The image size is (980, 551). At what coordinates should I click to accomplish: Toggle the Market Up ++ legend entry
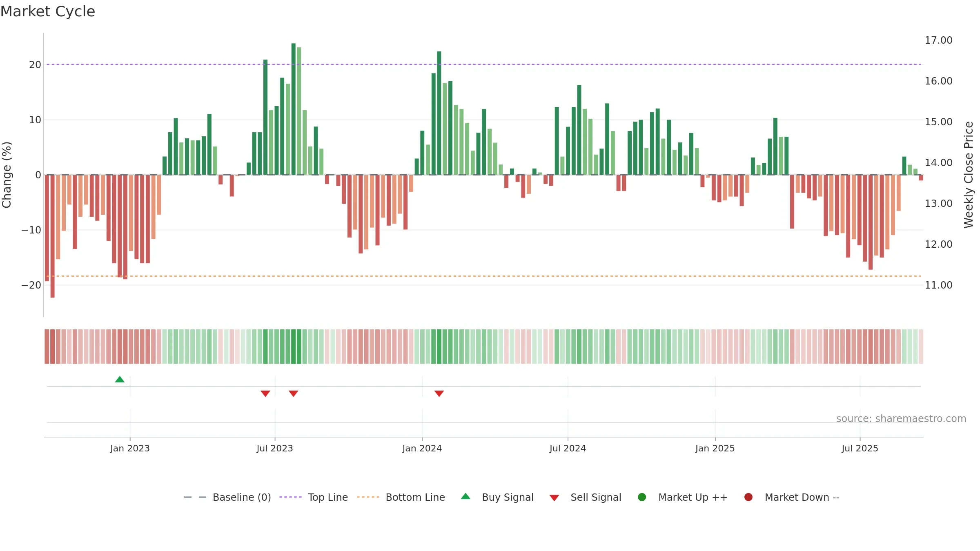tap(682, 498)
